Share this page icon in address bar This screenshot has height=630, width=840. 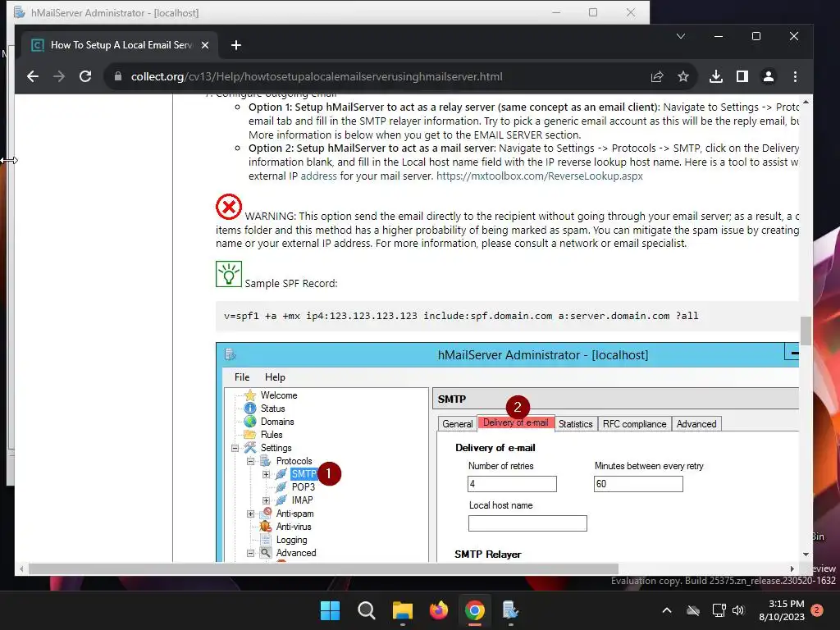point(657,76)
